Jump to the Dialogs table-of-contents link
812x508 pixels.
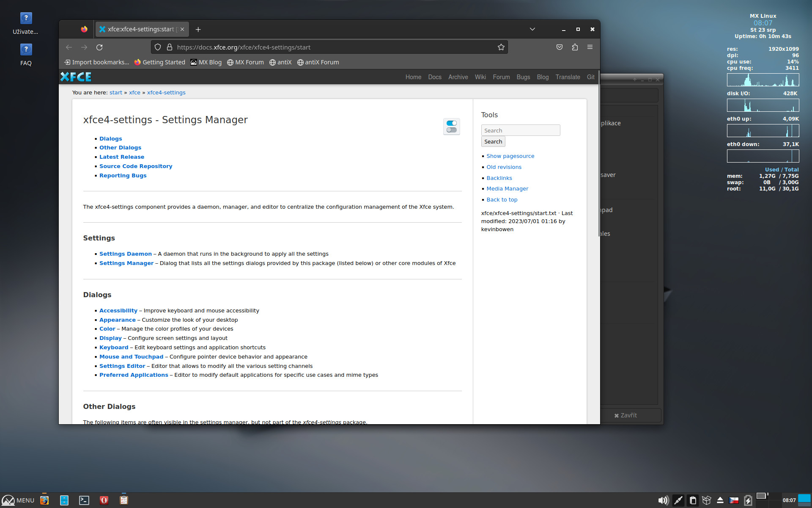pyautogui.click(x=110, y=139)
